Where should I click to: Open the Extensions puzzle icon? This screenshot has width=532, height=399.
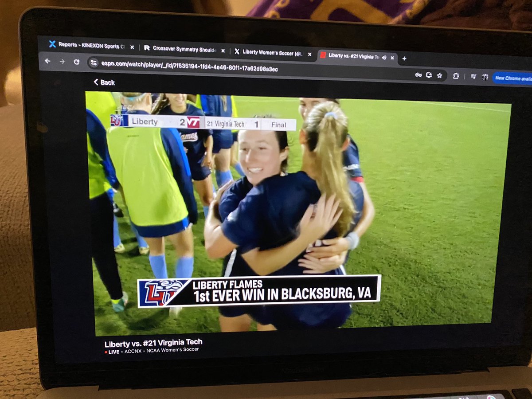click(x=456, y=76)
